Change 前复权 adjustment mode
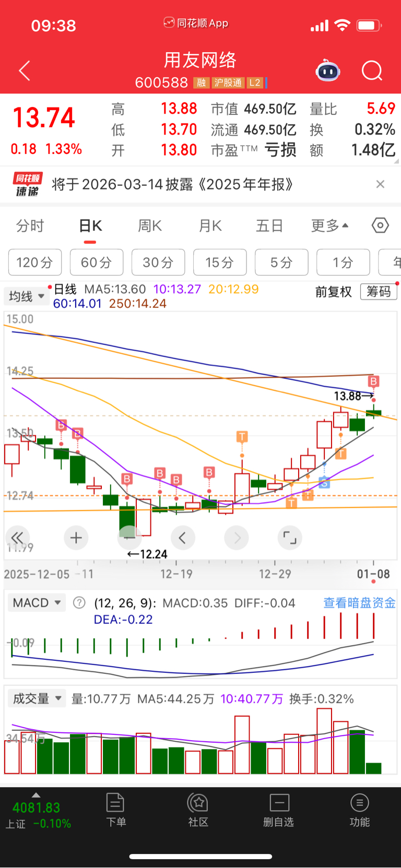 [x=334, y=292]
